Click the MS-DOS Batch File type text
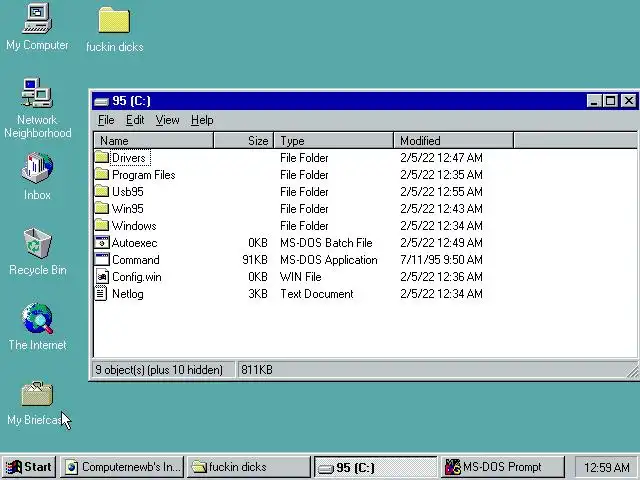 pyautogui.click(x=326, y=243)
